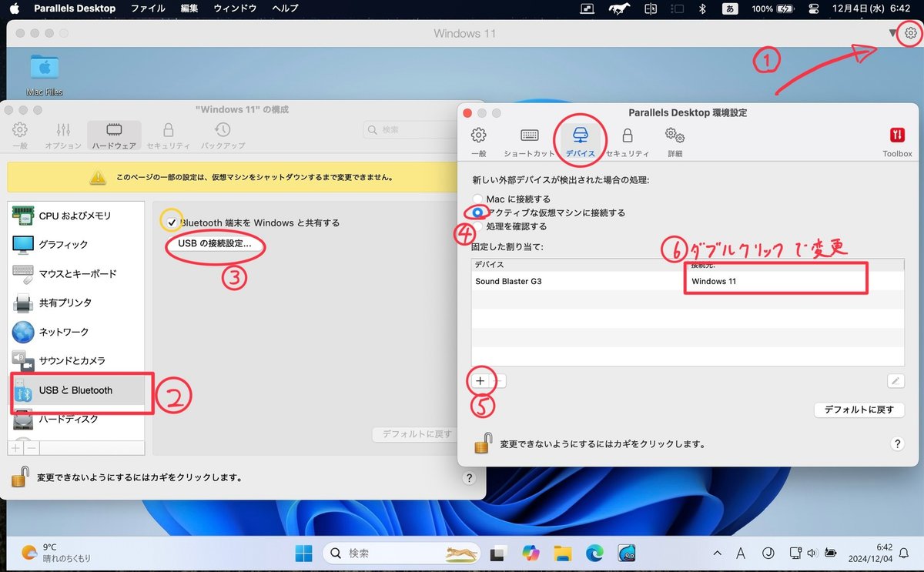
Task: Click the plus button to add device assignment
Action: pyautogui.click(x=480, y=380)
